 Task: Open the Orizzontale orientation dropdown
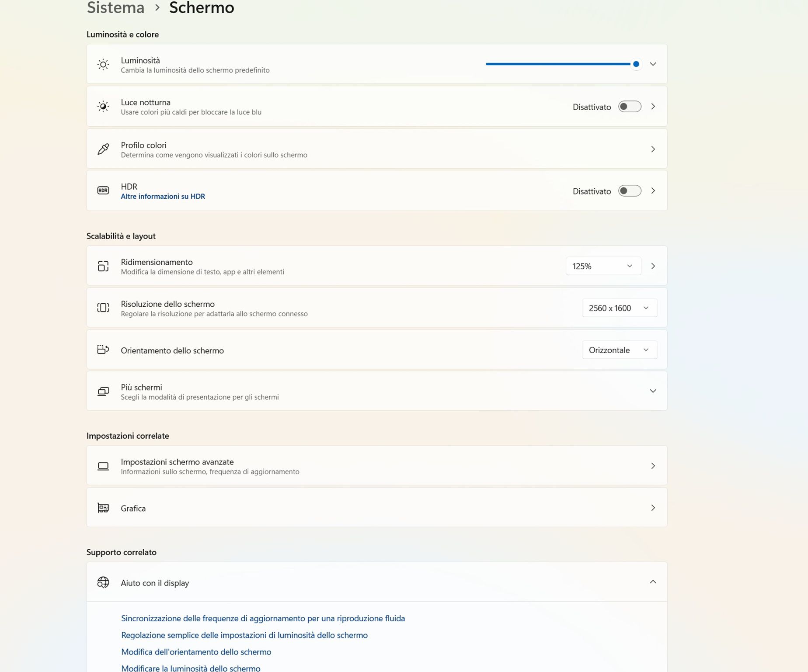[619, 350]
